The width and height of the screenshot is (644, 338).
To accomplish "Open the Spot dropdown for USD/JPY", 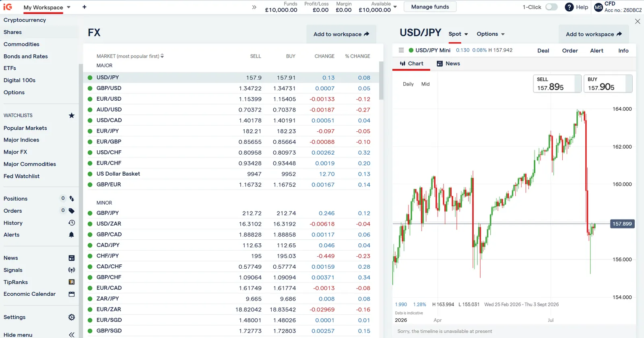I will pyautogui.click(x=458, y=34).
